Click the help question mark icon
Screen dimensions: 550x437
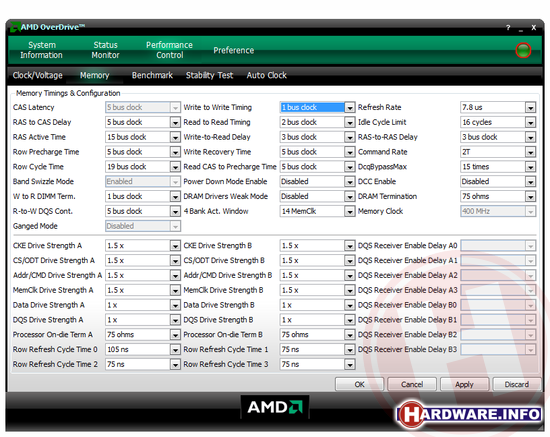(x=508, y=27)
